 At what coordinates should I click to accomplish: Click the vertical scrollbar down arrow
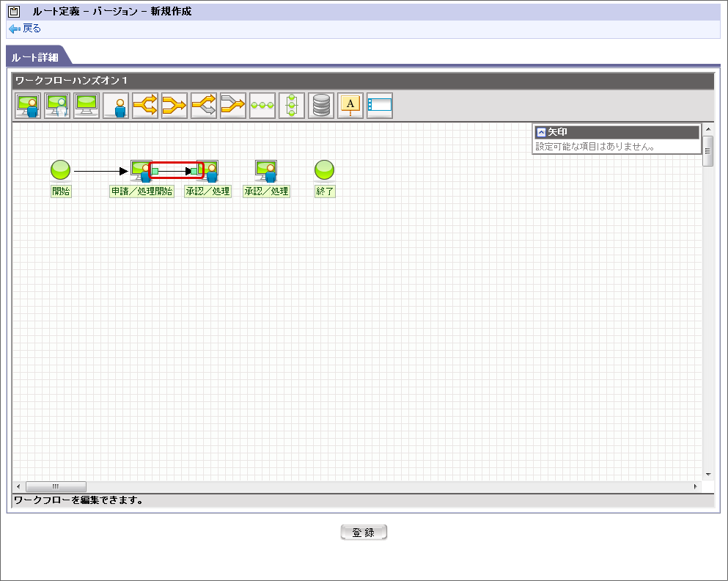point(708,475)
